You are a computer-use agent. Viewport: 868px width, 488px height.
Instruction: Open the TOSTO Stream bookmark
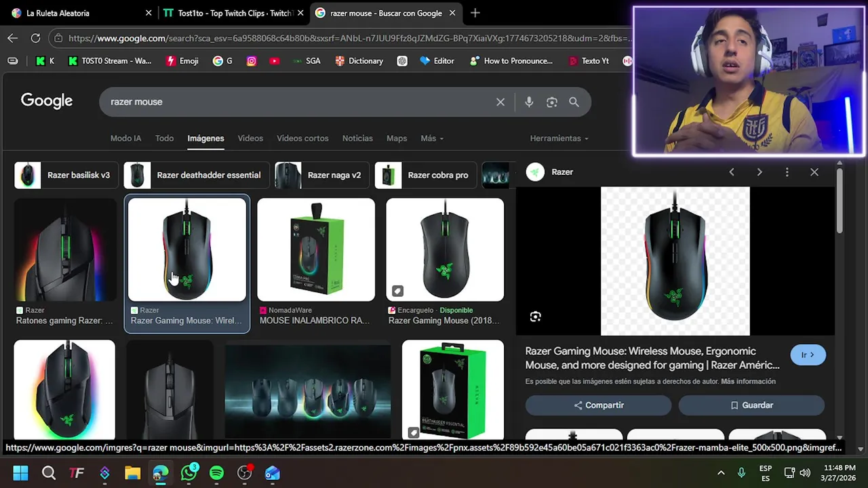(x=110, y=61)
